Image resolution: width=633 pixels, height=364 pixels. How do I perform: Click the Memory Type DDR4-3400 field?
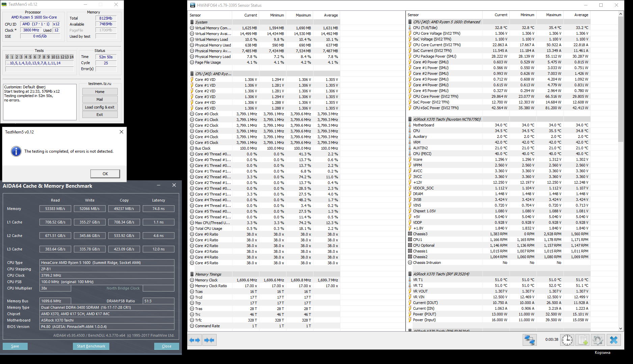(x=107, y=307)
